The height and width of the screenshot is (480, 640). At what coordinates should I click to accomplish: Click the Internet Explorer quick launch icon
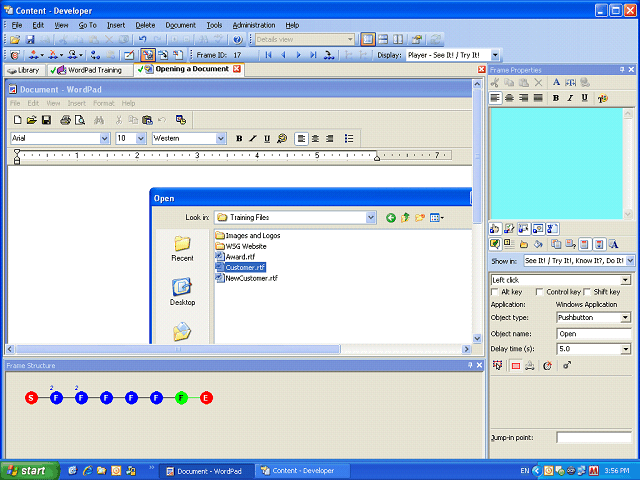pos(87,471)
